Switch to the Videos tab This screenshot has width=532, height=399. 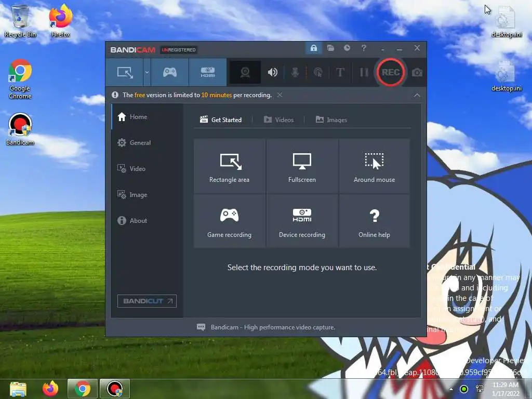tap(278, 120)
